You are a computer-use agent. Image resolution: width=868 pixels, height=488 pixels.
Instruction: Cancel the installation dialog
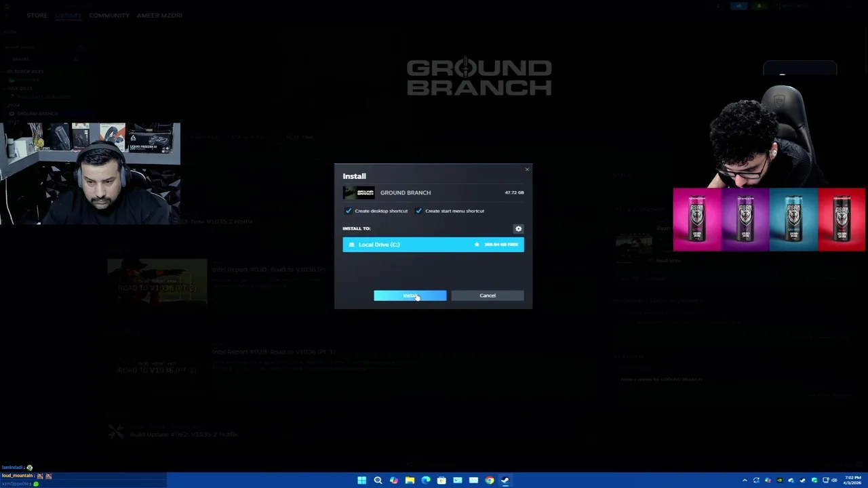[x=488, y=296]
